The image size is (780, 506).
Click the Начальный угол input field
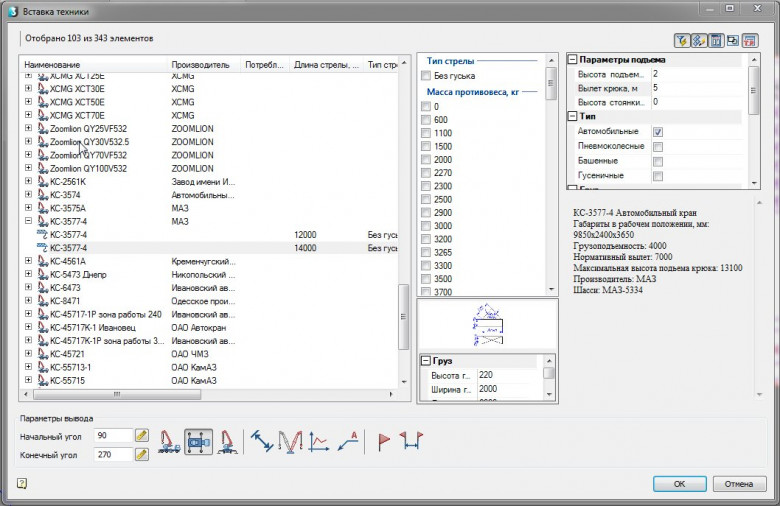(x=113, y=435)
